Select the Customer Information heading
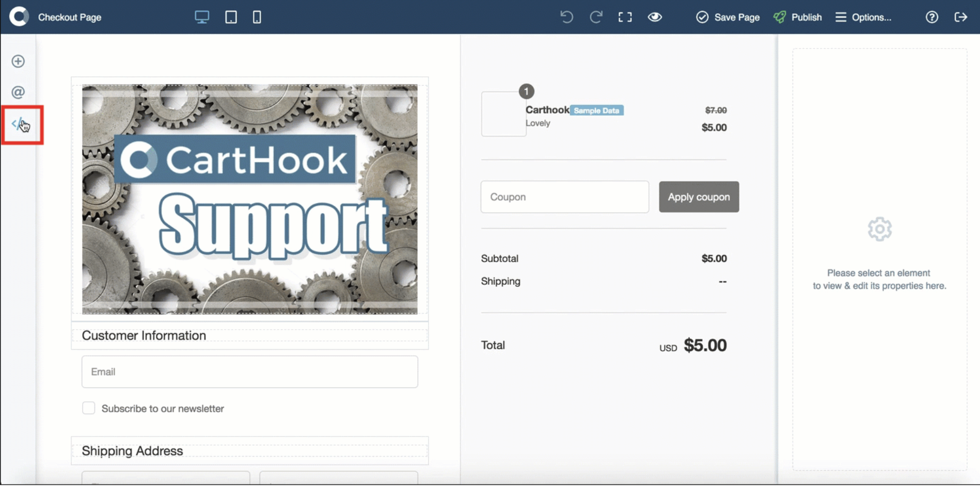Screen dimensions: 980x488 [144, 335]
